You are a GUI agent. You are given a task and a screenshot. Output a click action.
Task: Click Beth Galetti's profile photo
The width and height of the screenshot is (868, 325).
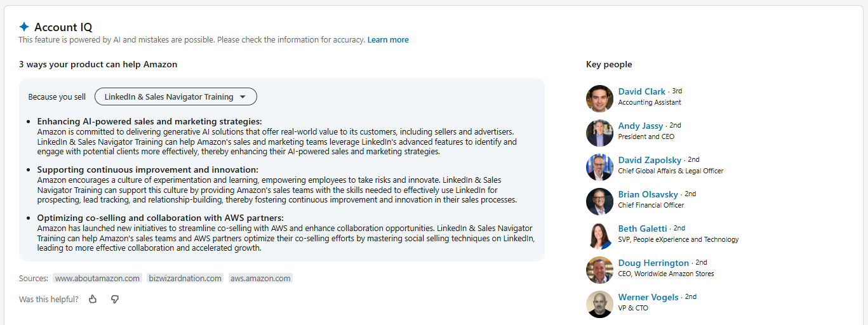(599, 235)
